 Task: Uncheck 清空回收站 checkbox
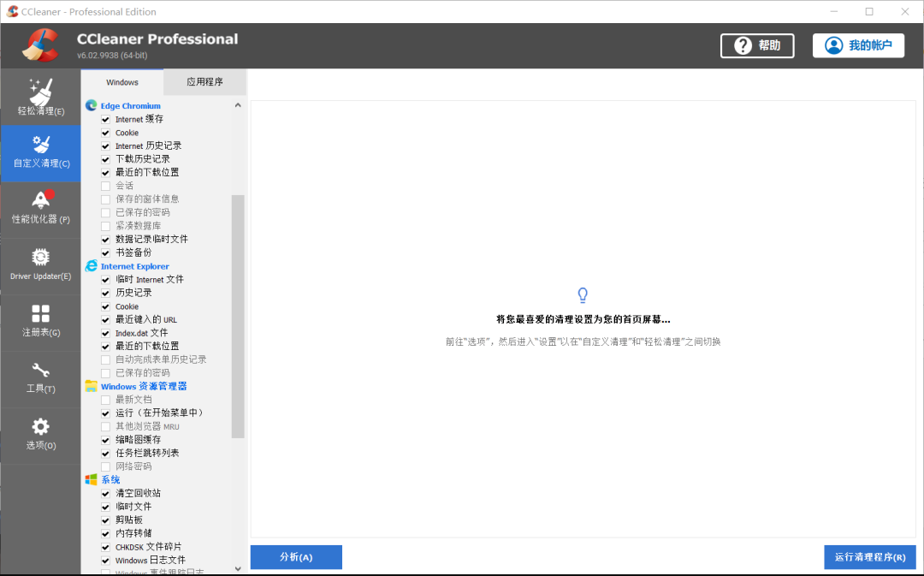[x=105, y=494]
